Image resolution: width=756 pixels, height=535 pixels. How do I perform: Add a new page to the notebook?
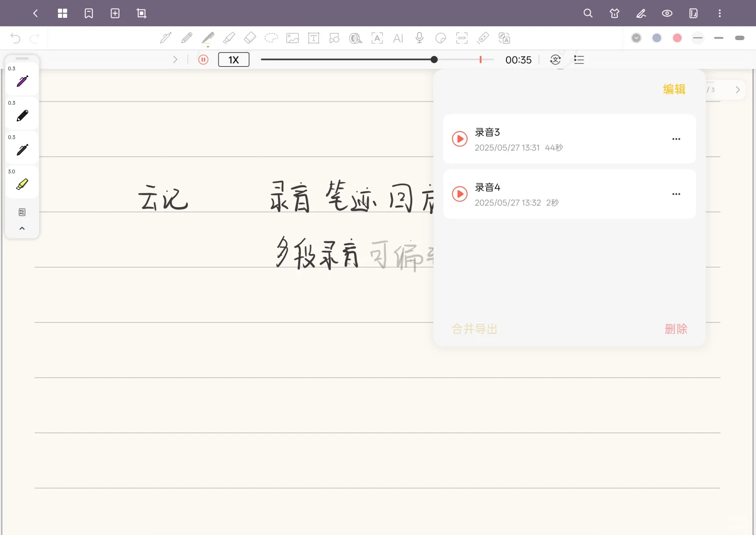(x=115, y=13)
